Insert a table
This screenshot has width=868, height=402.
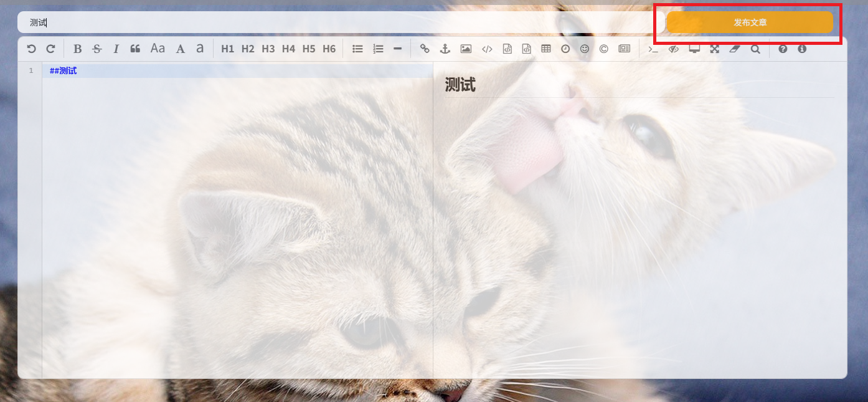[546, 49]
